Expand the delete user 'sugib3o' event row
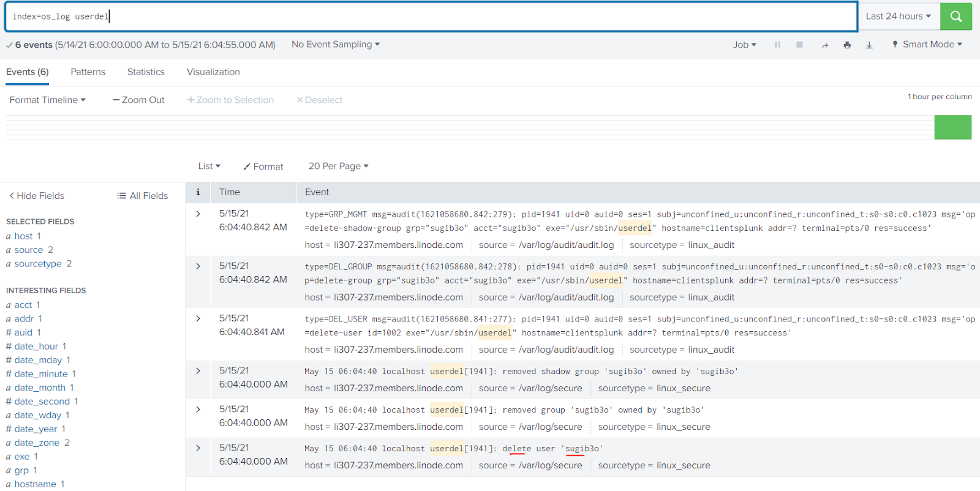This screenshot has height=491, width=980. pyautogui.click(x=198, y=448)
